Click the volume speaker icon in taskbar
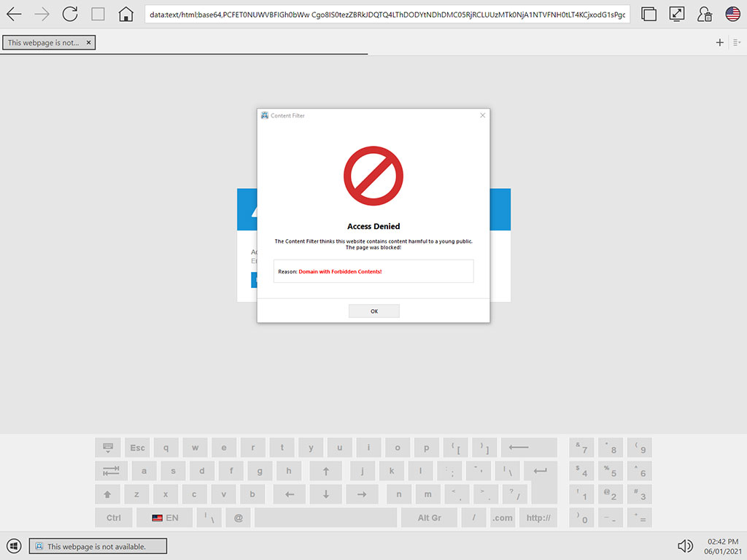 [685, 546]
